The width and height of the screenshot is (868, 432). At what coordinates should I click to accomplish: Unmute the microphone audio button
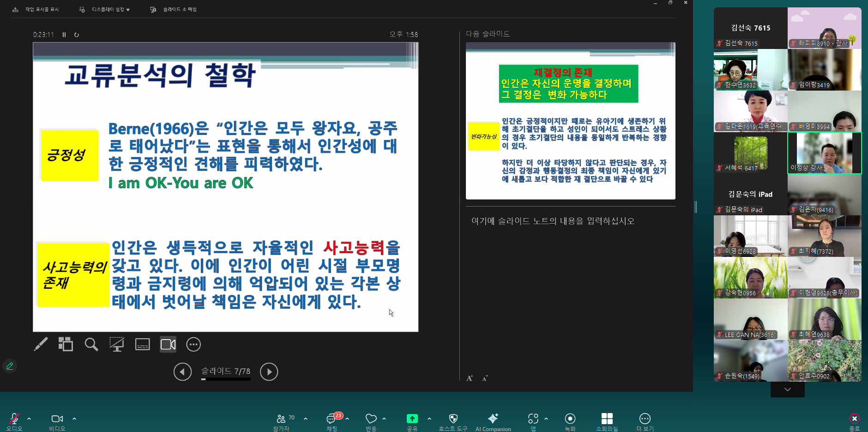(14, 420)
